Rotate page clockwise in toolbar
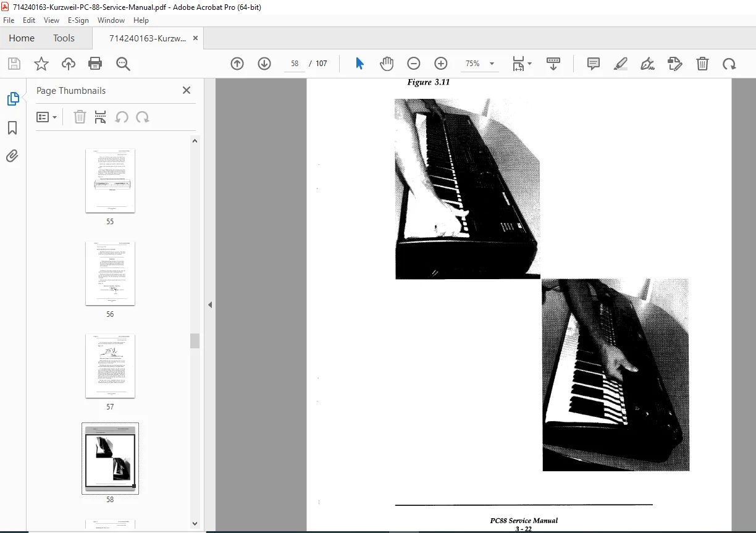The image size is (756, 533). coord(729,64)
